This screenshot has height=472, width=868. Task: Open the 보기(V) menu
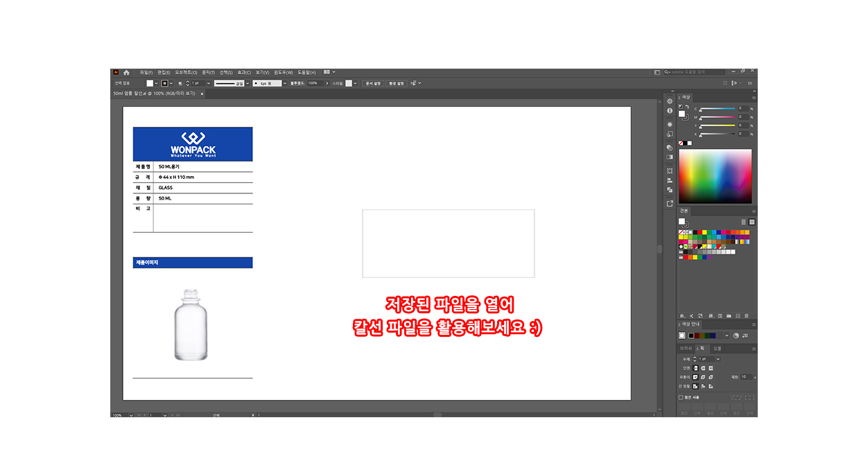click(262, 72)
